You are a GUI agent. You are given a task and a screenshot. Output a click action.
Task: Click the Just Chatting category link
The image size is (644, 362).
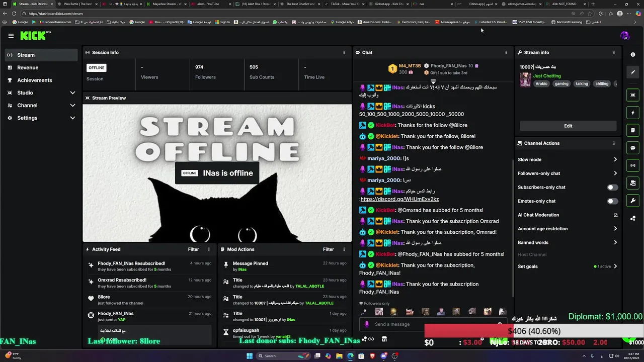click(547, 76)
